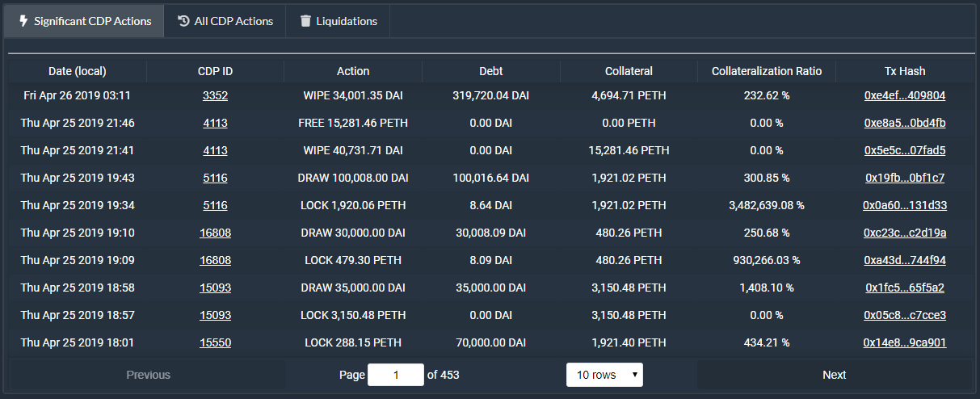Open the Liquidations tab
Viewport: 980px width, 399px height.
point(338,21)
